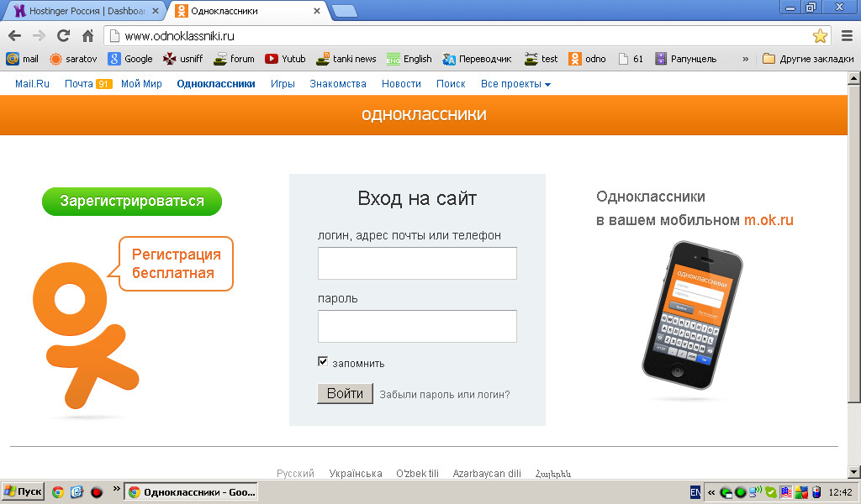Open the Mail.Ru portal link

pyautogui.click(x=33, y=84)
